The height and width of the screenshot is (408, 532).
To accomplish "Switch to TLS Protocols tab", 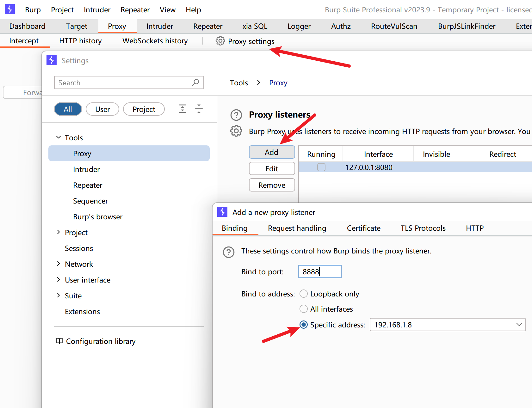I will tap(423, 228).
